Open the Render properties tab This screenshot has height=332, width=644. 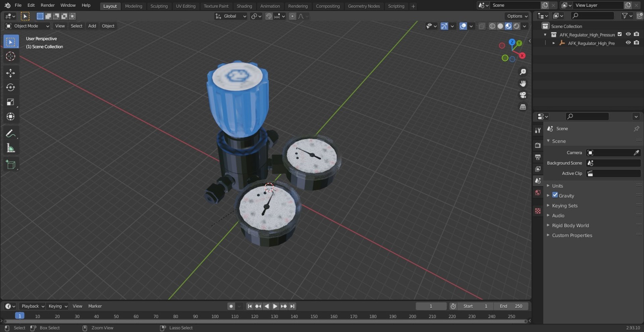pos(538,145)
